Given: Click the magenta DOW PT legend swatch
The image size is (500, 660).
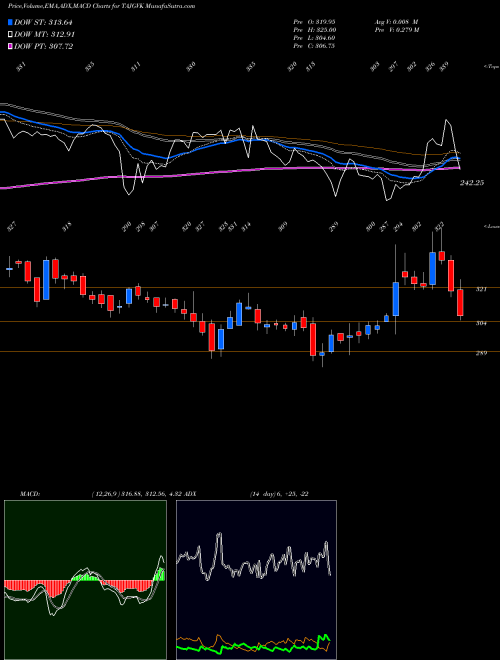Looking at the screenshot, I should coord(11,46).
